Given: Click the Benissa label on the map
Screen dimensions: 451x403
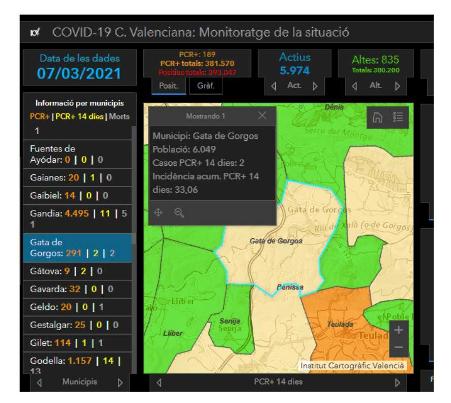Looking at the screenshot, I should pos(290,287).
